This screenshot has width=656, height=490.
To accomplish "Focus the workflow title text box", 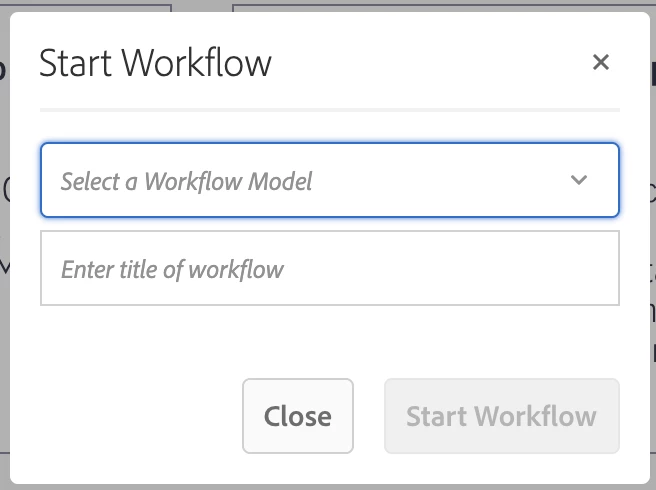I will 329,269.
